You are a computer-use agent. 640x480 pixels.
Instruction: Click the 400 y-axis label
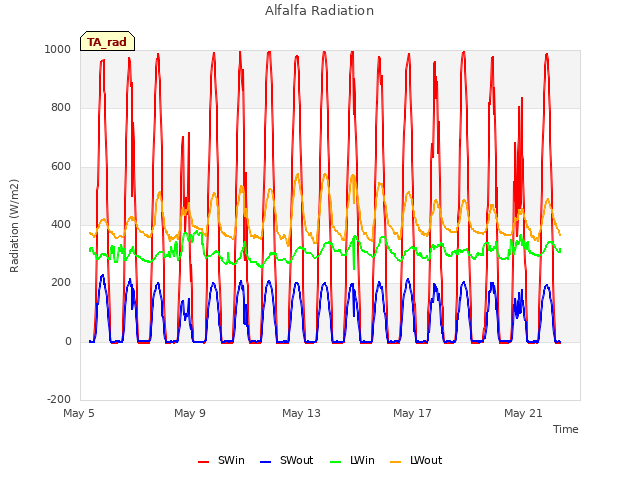click(x=61, y=224)
